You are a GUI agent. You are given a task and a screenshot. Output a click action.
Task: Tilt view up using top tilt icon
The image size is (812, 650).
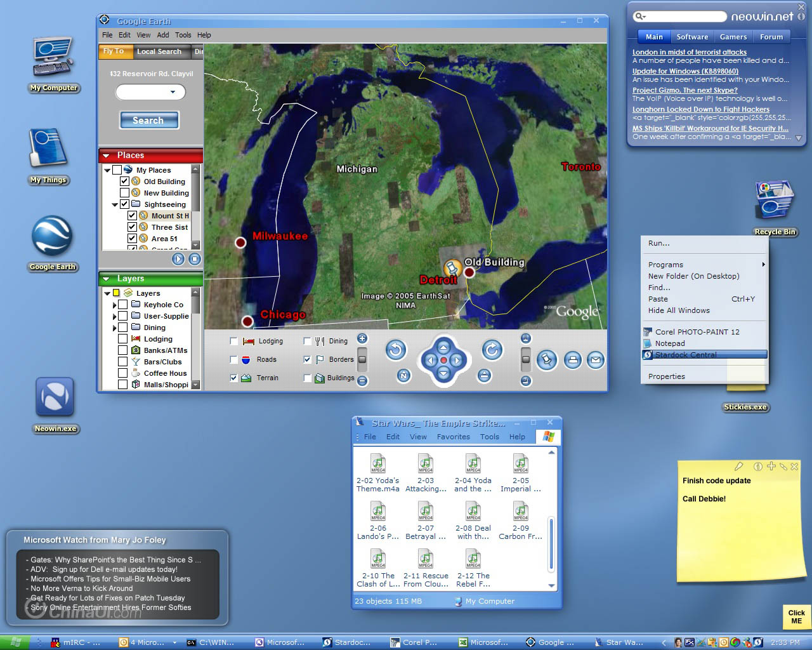pos(525,338)
